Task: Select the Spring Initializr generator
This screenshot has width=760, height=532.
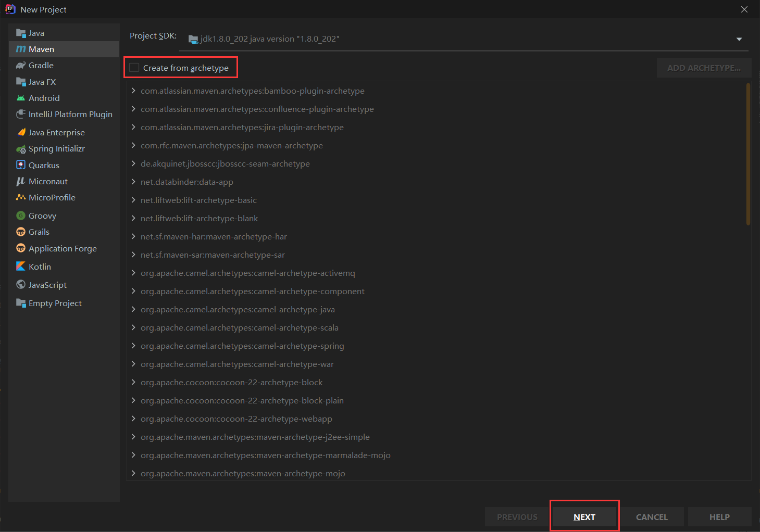Action: (56, 148)
